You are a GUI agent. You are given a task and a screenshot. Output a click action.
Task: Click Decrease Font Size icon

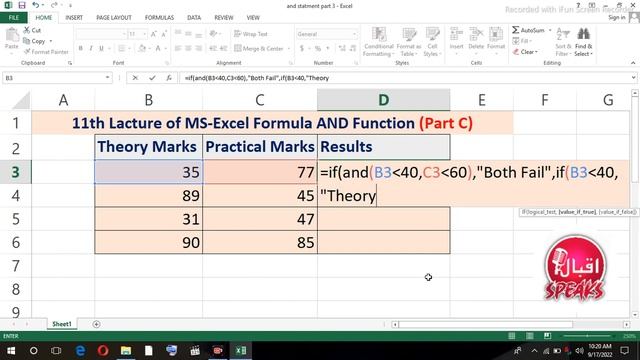(164, 34)
